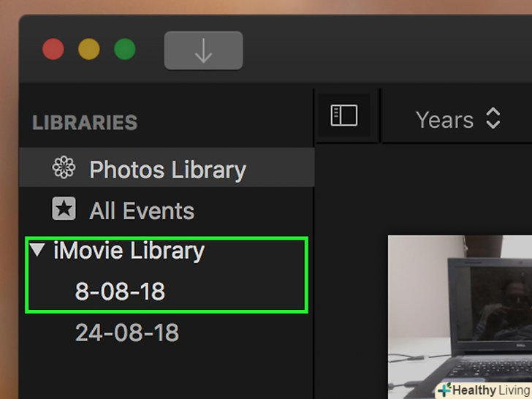
Task: Click the Healthy Living plus logo icon
Action: pos(444,390)
